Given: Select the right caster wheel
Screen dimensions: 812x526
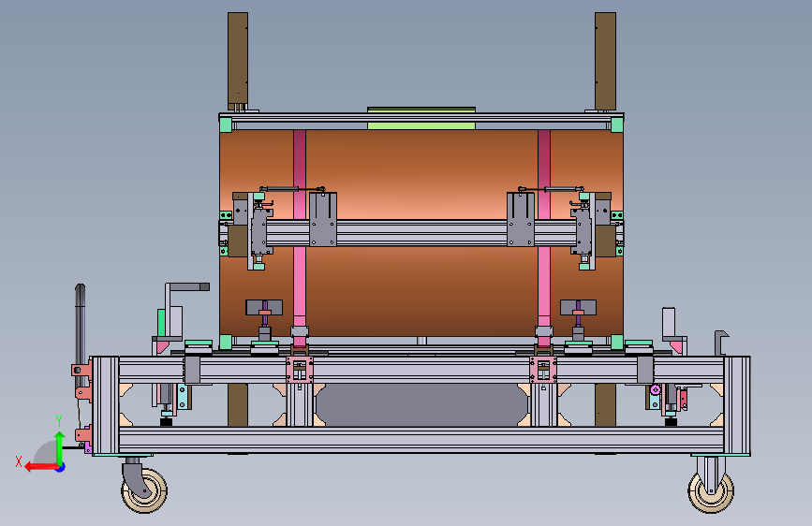Looking at the screenshot, I should pyautogui.click(x=711, y=490).
